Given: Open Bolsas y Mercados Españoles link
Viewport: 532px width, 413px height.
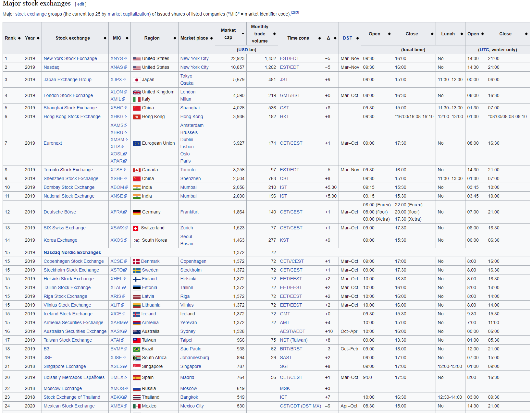Looking at the screenshot, I should (x=74, y=377).
